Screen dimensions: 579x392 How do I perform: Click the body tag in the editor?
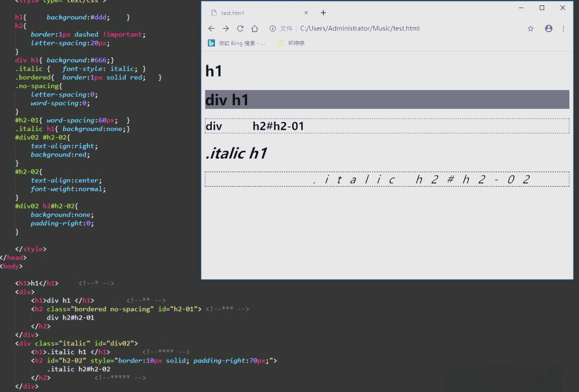coord(11,266)
